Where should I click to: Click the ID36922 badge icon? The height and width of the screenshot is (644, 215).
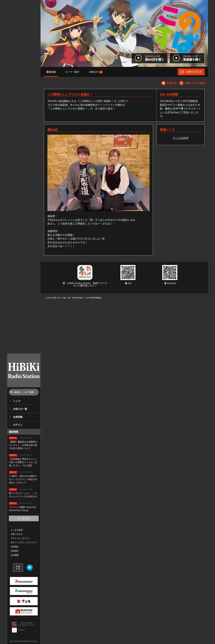[x=14, y=630]
